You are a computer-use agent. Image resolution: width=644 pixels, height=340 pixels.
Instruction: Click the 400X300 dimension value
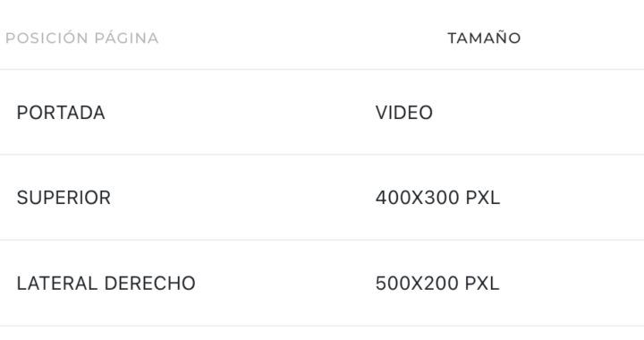[x=418, y=198]
